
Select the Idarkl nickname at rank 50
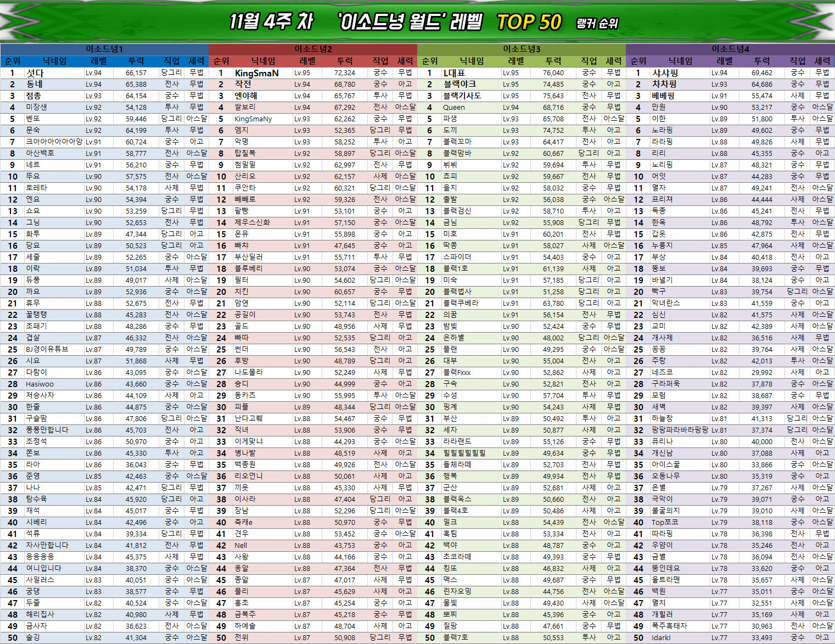pos(661,638)
